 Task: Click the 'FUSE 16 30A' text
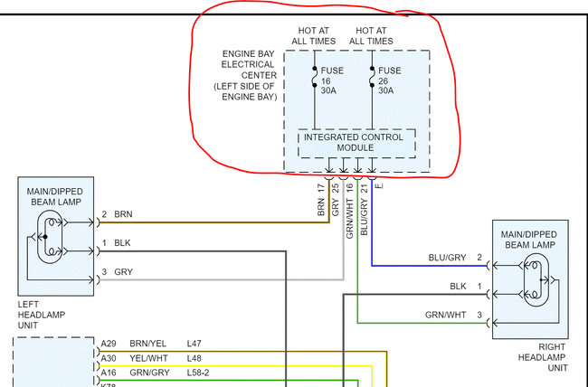pos(332,80)
